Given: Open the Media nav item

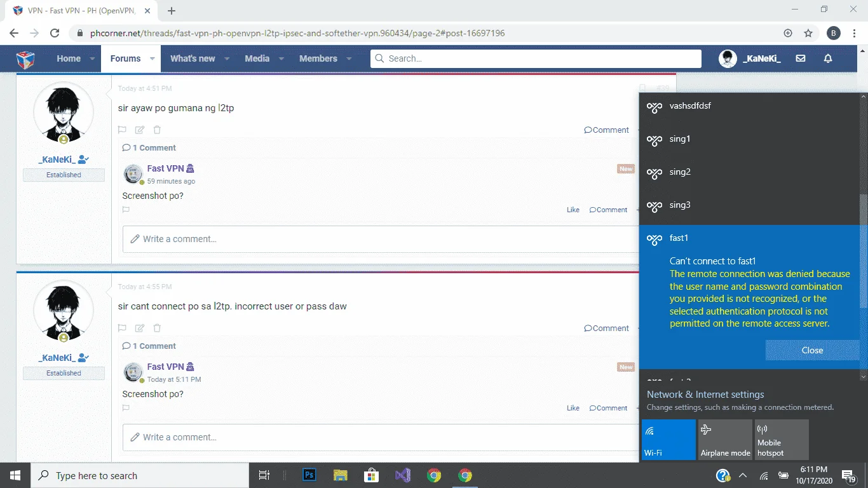Looking at the screenshot, I should (257, 58).
